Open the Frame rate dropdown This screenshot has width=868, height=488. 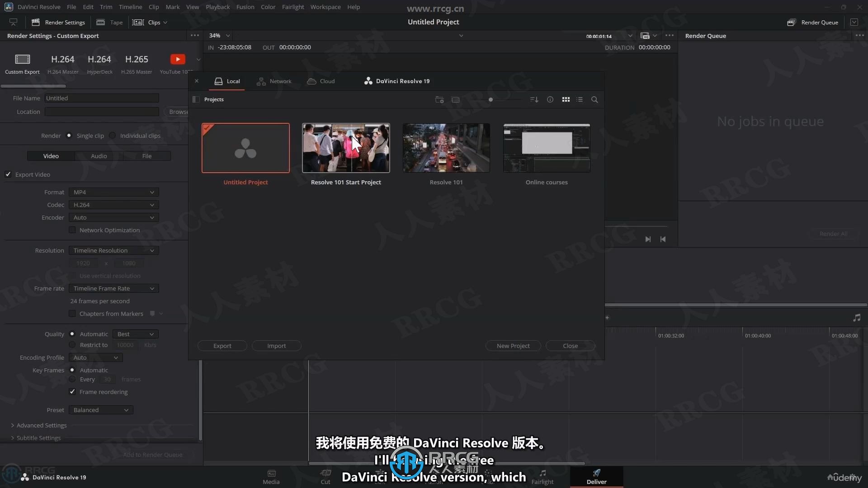(x=113, y=288)
